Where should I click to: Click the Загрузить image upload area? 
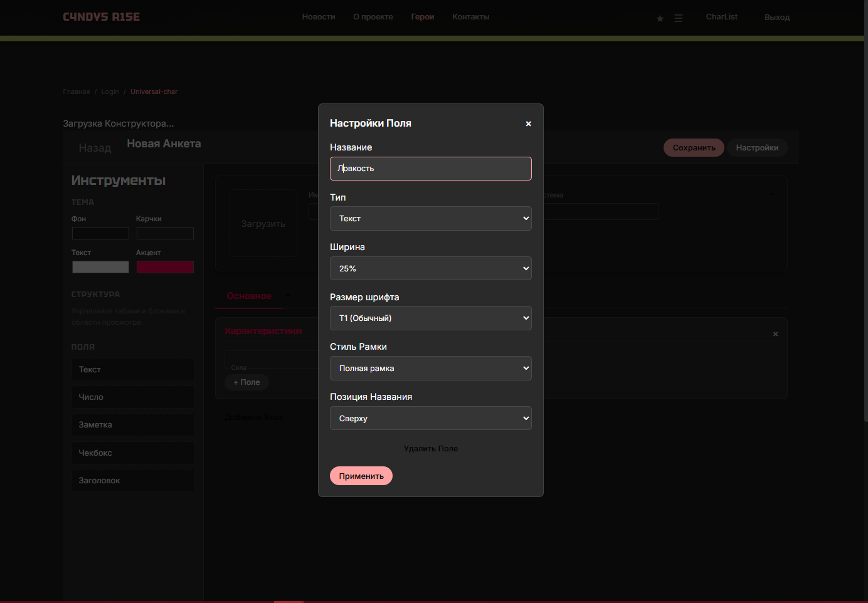263,223
